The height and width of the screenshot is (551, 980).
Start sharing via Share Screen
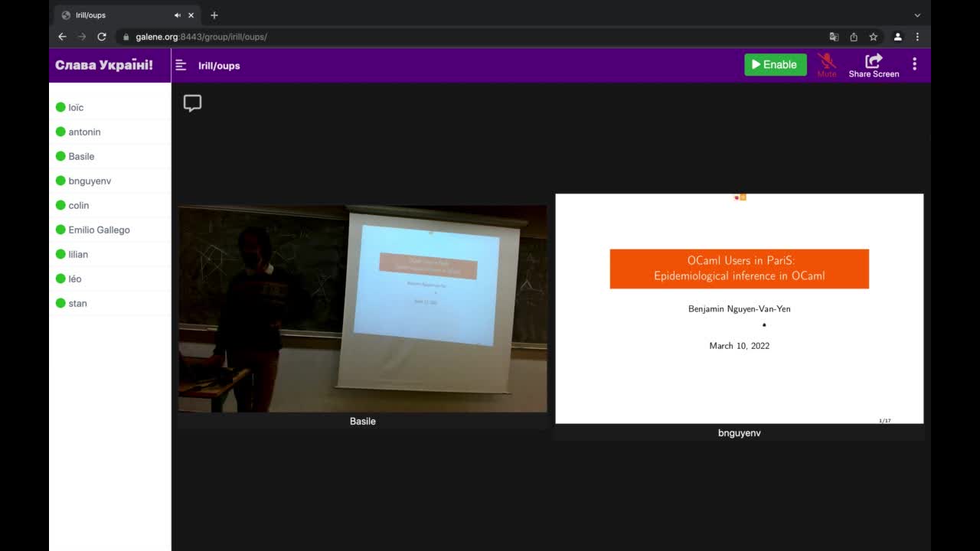[x=874, y=65]
